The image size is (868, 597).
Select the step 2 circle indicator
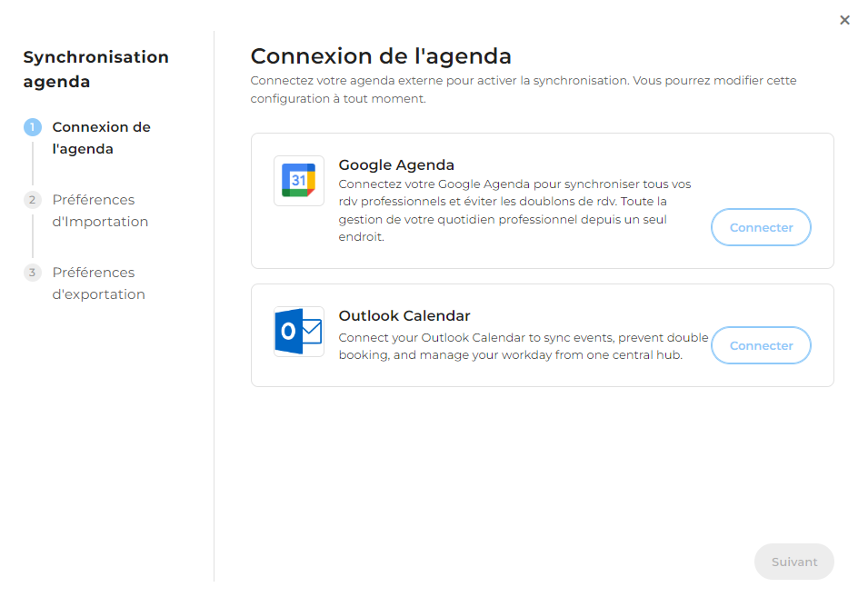(x=33, y=200)
